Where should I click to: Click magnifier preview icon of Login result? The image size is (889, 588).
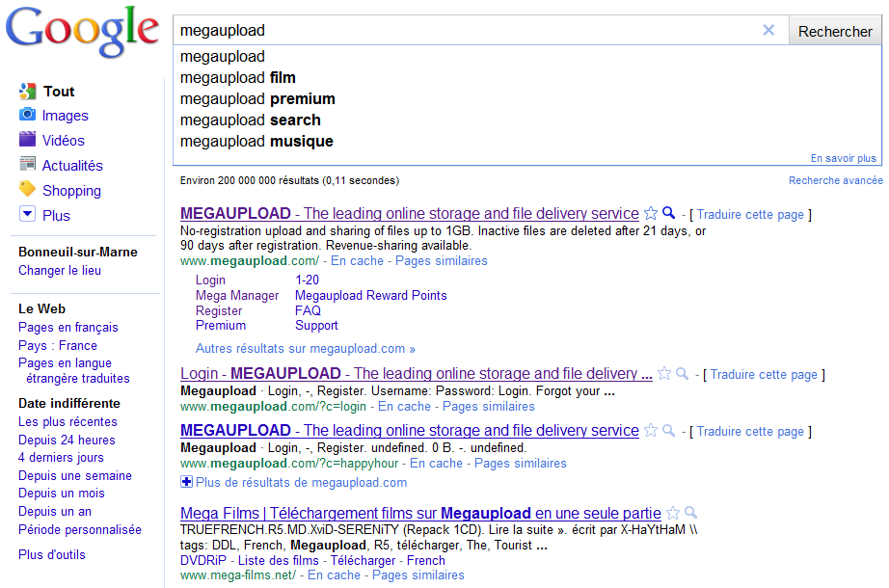pos(683,373)
